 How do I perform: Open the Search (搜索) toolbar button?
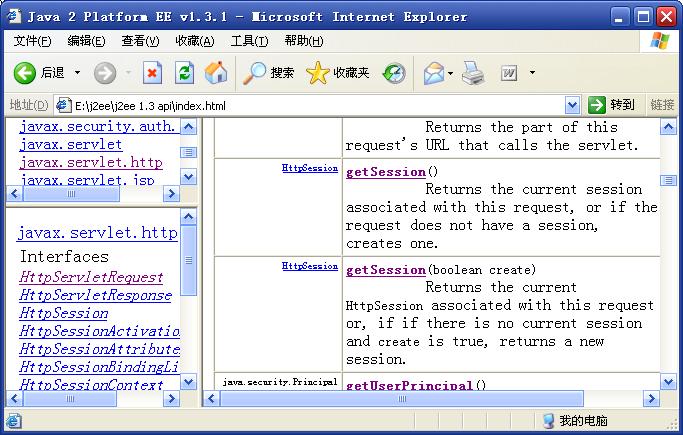pyautogui.click(x=268, y=73)
